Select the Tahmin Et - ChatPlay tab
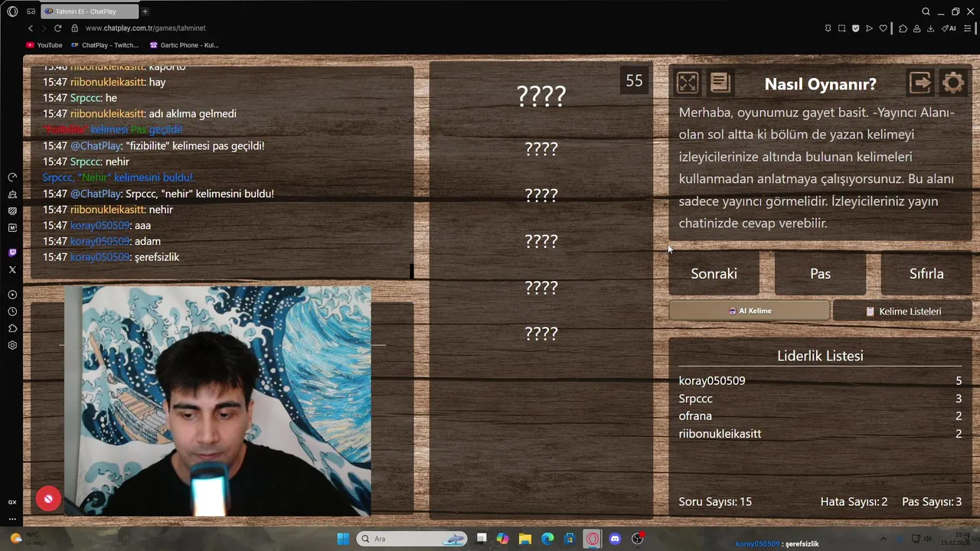This screenshot has height=551, width=980. (88, 11)
